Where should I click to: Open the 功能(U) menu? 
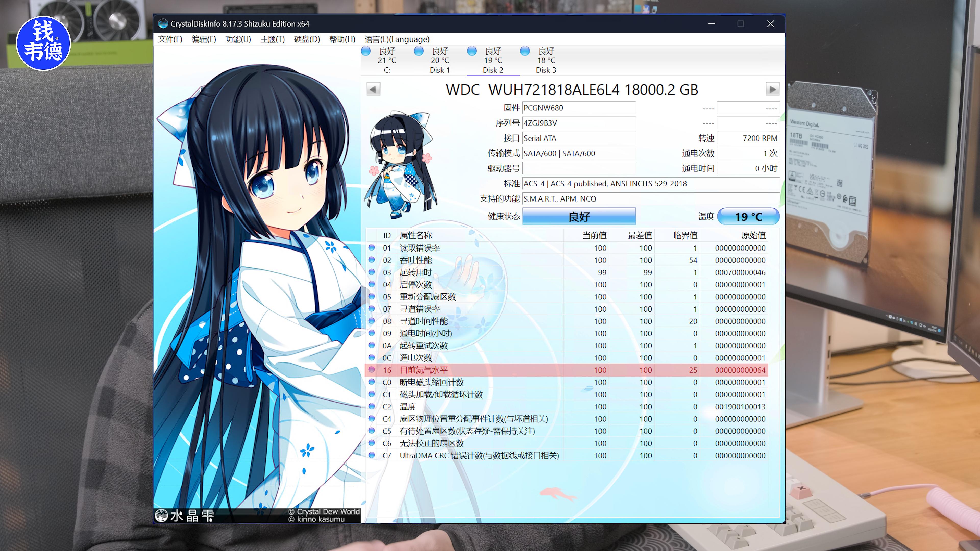coord(238,39)
